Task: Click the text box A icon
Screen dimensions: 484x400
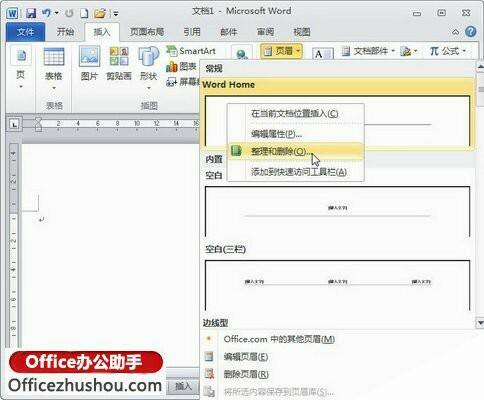Action: [x=322, y=53]
